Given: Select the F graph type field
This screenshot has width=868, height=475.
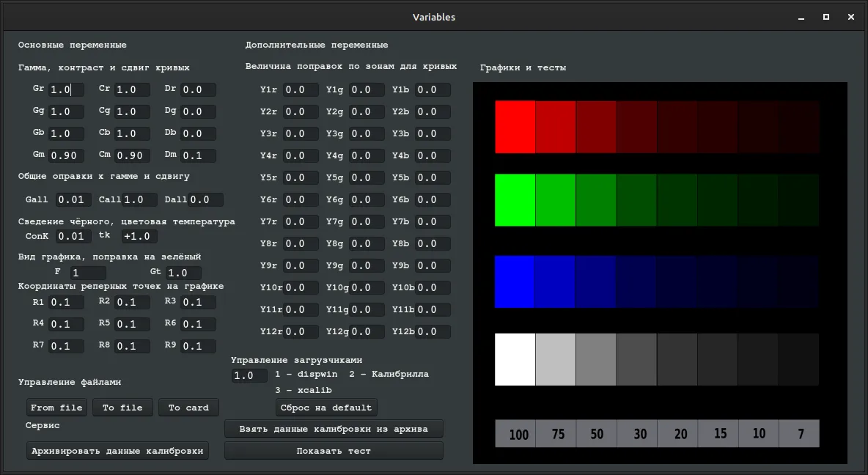Looking at the screenshot, I should (88, 273).
